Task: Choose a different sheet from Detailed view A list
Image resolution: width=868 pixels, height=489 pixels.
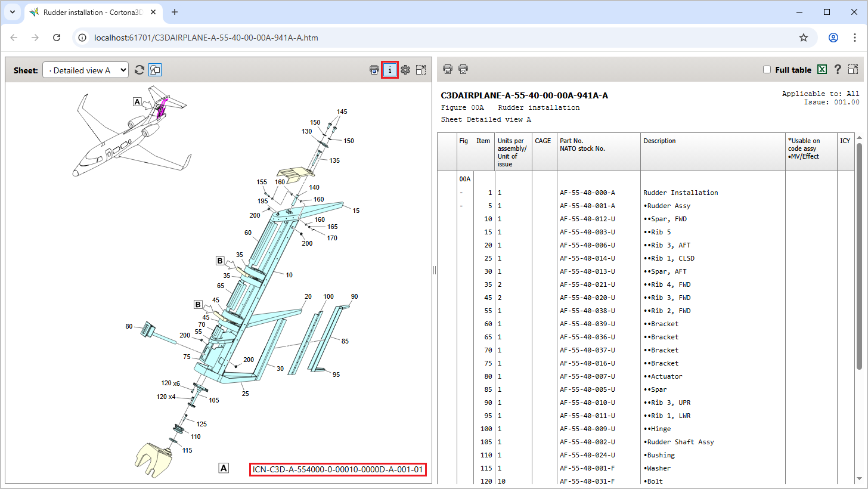Action: tap(85, 69)
